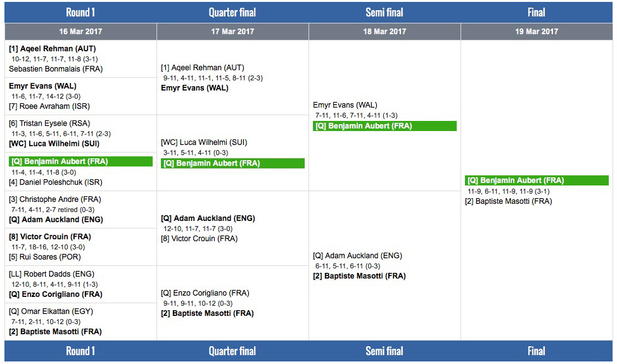The width and height of the screenshot is (617, 364).
Task: Click highlighted Benjamin Aubert in Final column
Action: pyautogui.click(x=515, y=180)
